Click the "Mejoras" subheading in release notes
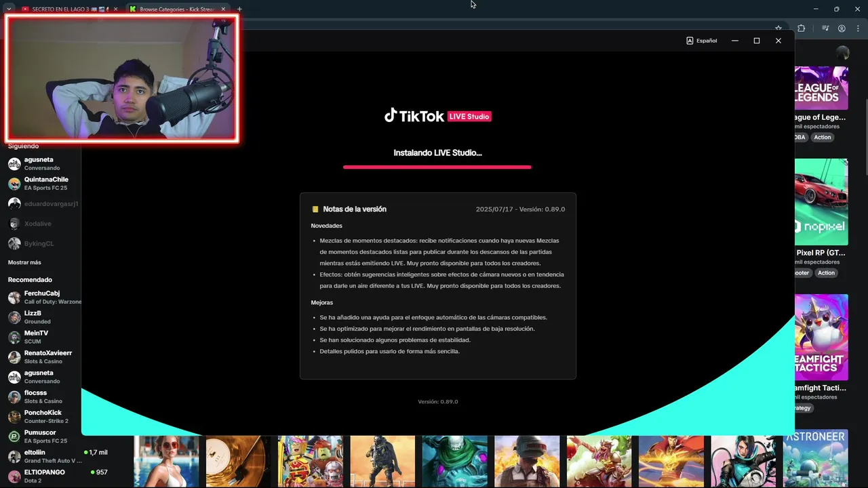Image resolution: width=868 pixels, height=488 pixels. pyautogui.click(x=322, y=302)
